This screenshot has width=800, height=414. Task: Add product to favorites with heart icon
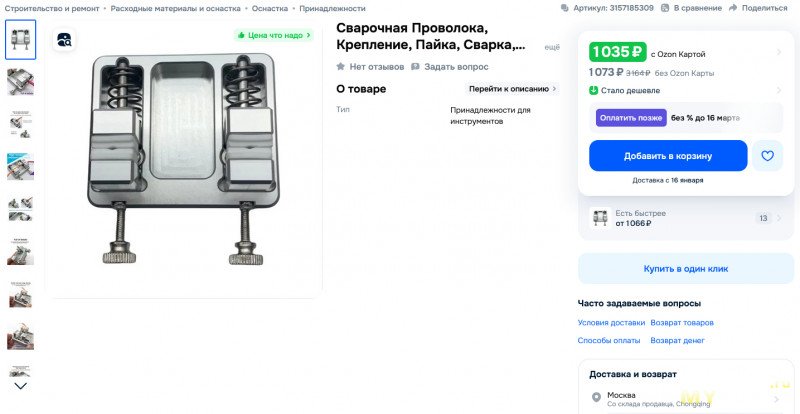pos(767,156)
